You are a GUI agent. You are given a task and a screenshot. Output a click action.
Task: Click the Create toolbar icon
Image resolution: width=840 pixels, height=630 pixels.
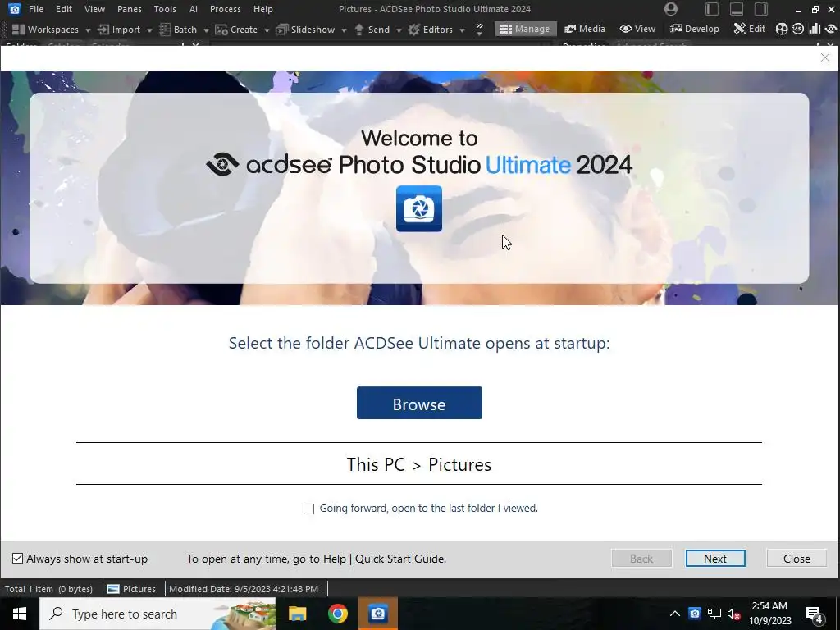point(221,30)
